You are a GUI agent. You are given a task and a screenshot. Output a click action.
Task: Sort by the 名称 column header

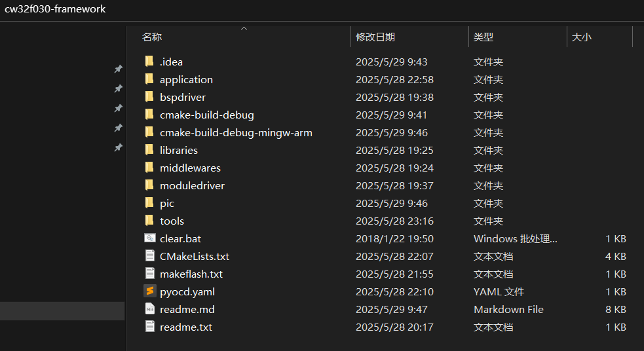point(152,37)
